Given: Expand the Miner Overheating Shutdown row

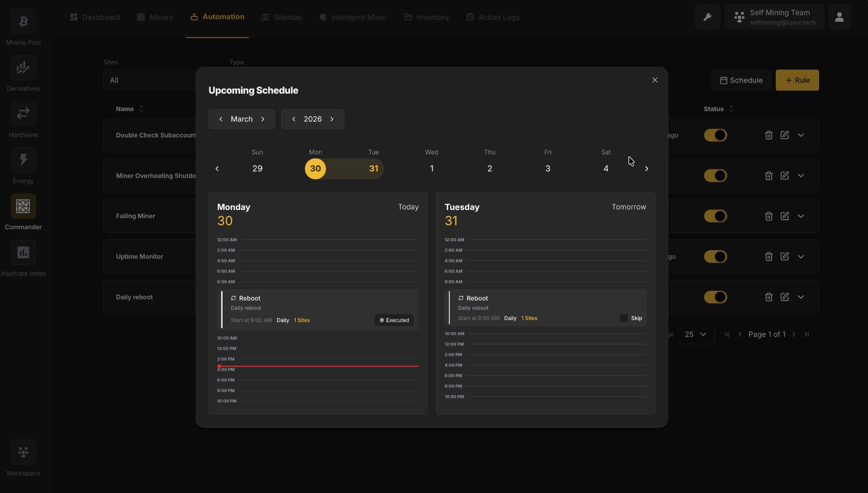Looking at the screenshot, I should [x=801, y=175].
